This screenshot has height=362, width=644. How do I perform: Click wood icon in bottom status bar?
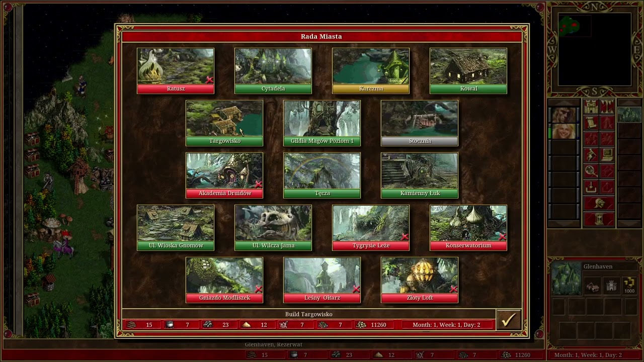pyautogui.click(x=251, y=355)
